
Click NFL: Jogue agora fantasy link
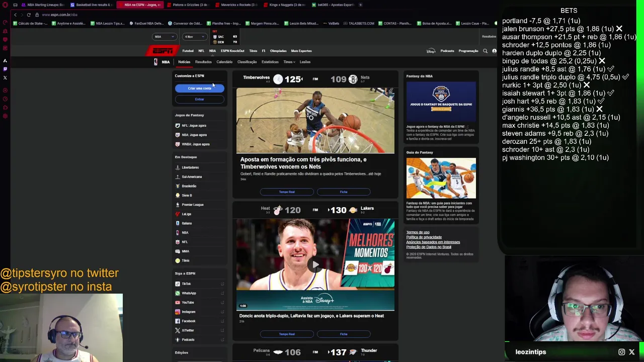[194, 126]
